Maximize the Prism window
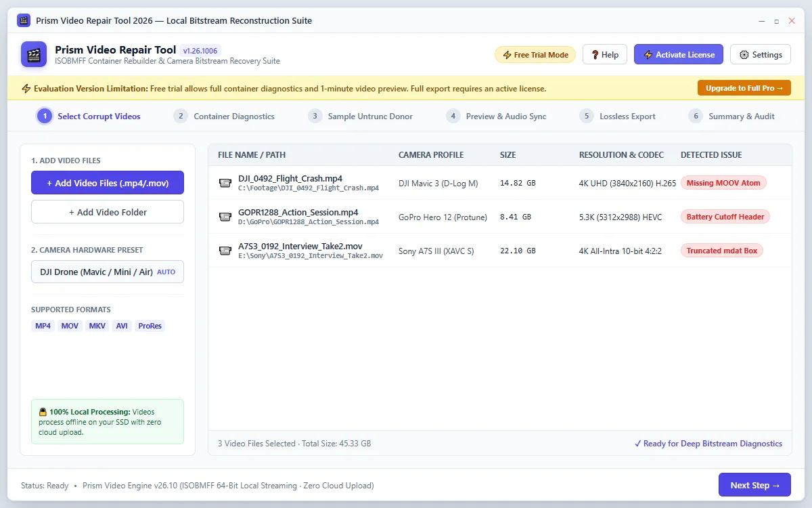The width and height of the screenshot is (812, 508). (x=776, y=21)
